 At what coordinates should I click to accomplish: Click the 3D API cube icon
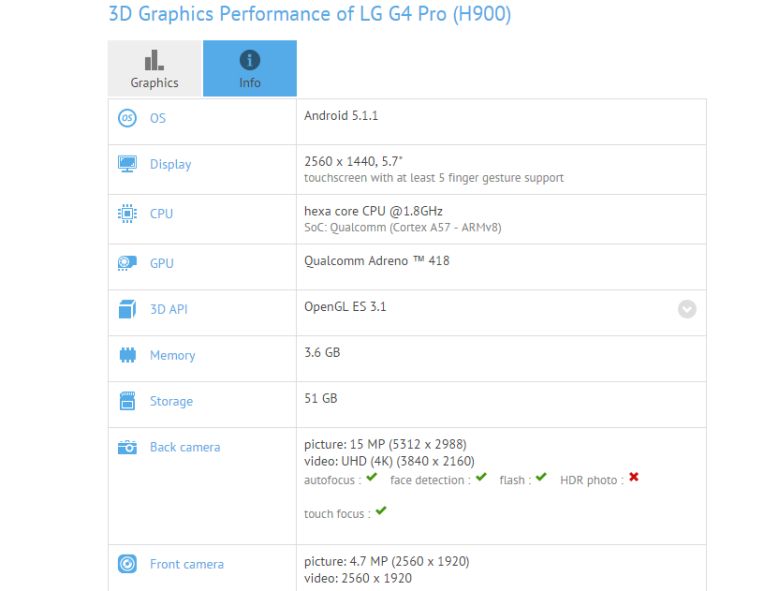click(x=127, y=309)
